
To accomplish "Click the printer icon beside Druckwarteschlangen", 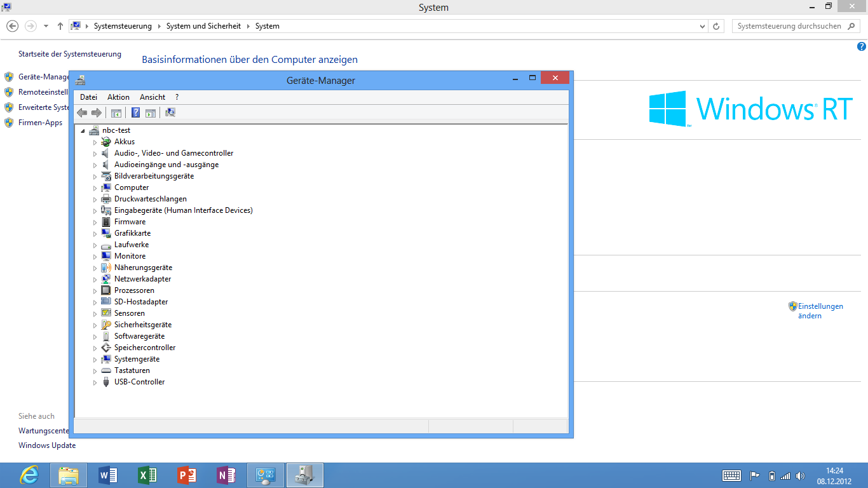I will (x=106, y=199).
